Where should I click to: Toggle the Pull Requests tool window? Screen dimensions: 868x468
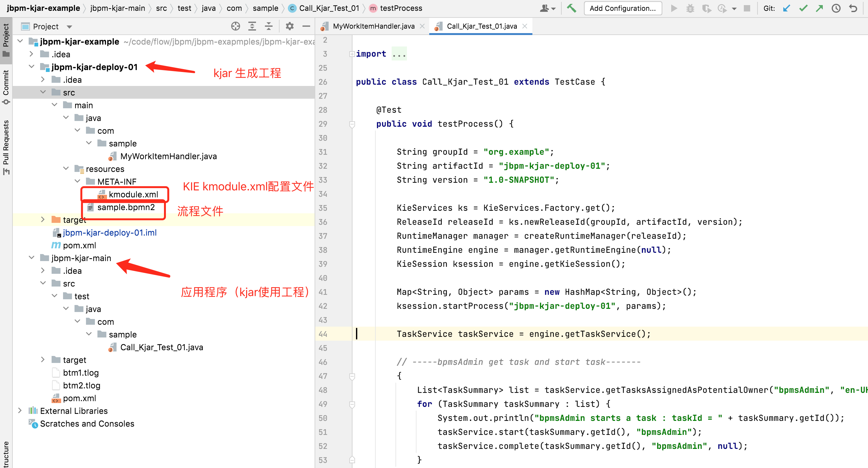pyautogui.click(x=6, y=146)
